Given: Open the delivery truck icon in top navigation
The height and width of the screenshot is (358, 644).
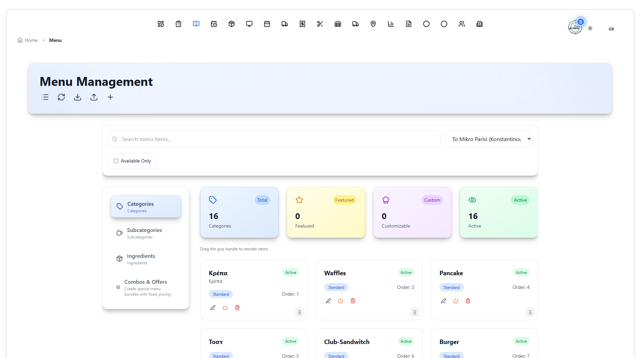Looking at the screenshot, I should click(284, 24).
